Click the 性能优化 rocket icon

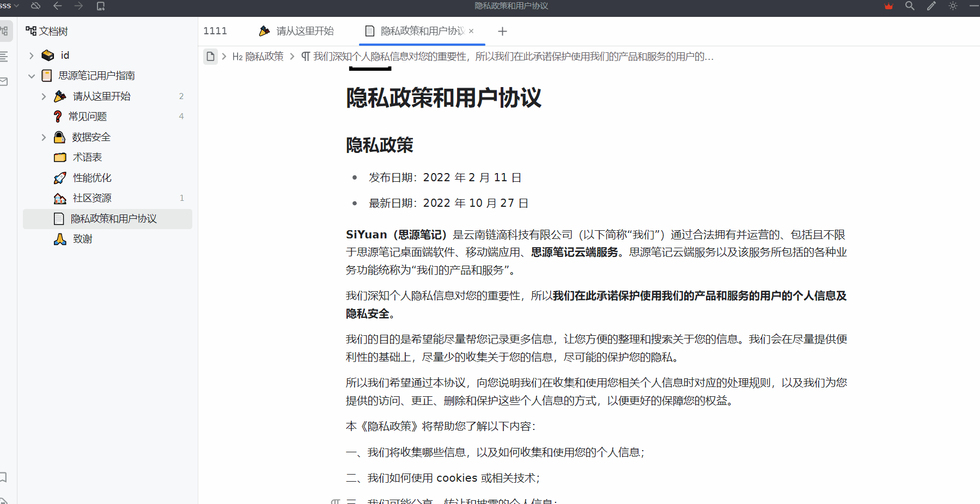pyautogui.click(x=60, y=178)
